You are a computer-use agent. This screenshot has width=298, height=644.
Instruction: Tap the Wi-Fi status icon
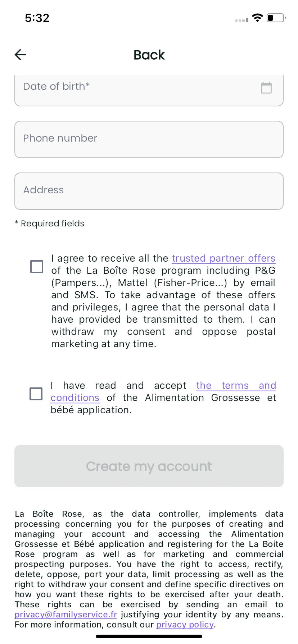pyautogui.click(x=258, y=18)
